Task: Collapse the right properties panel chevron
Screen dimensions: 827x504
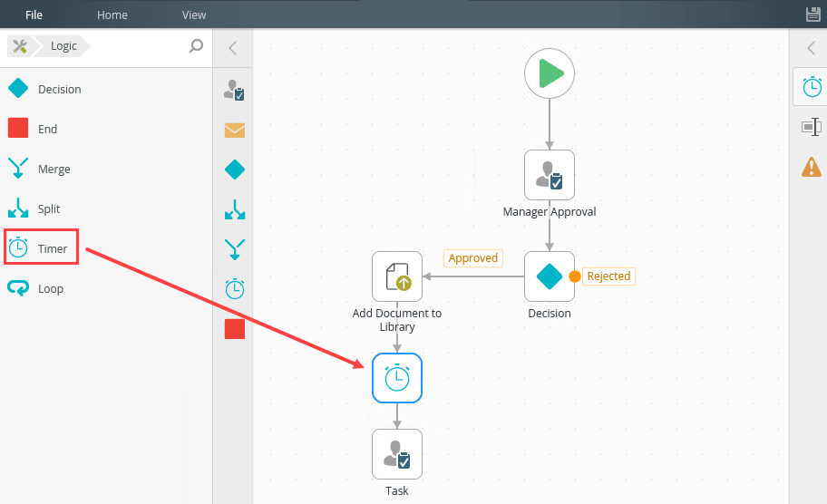Action: click(812, 48)
